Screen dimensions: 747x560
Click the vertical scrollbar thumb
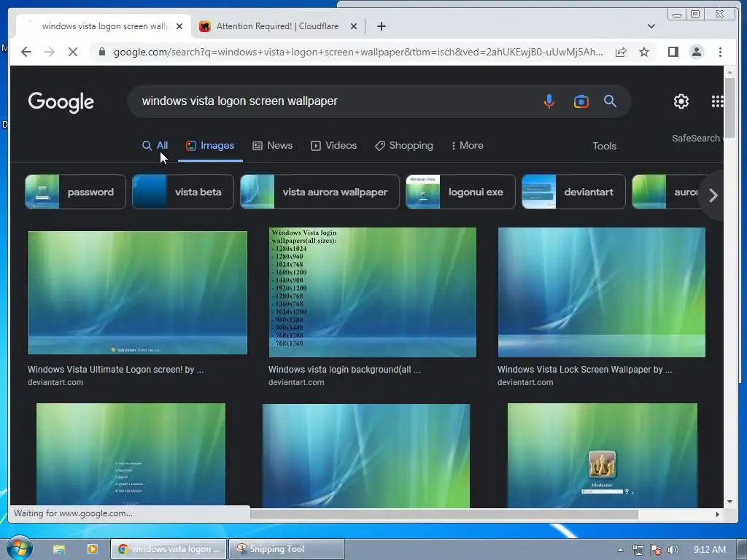(x=729, y=107)
